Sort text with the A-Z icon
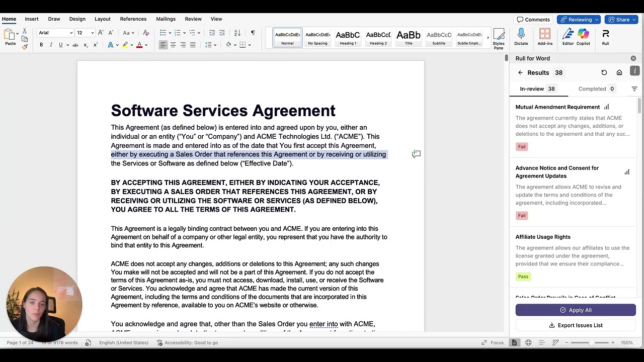 [237, 33]
